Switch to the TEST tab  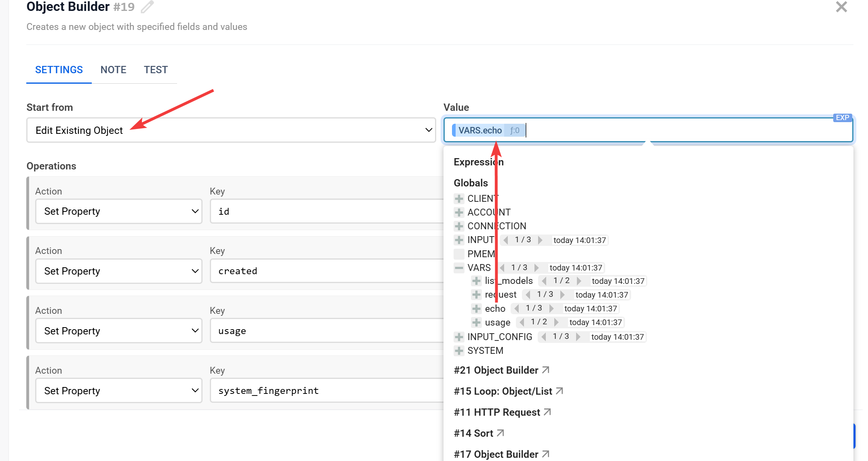(156, 70)
